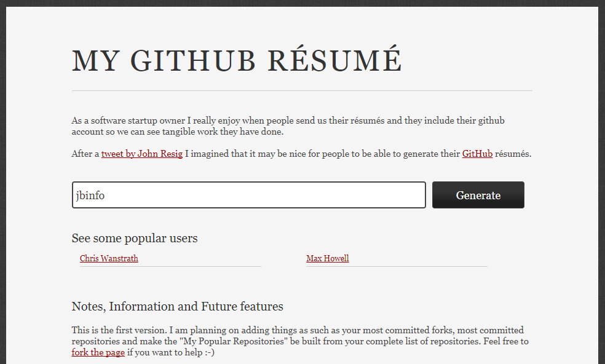Screen dimensions: 605x364
Task: Click the "See some popular users" heading
Action: (134, 238)
